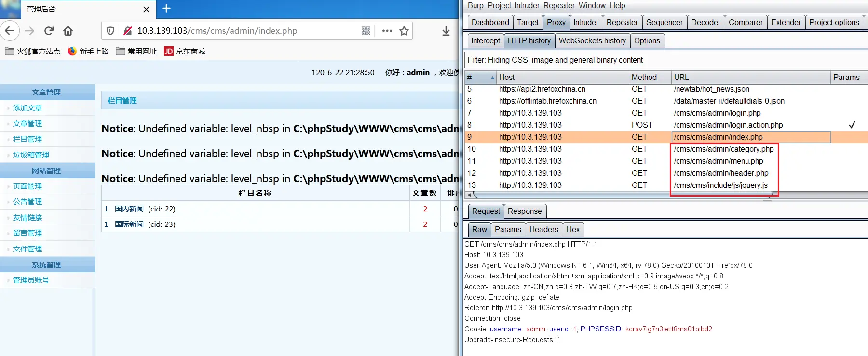Reload the current browser page
The image size is (868, 356).
[49, 31]
